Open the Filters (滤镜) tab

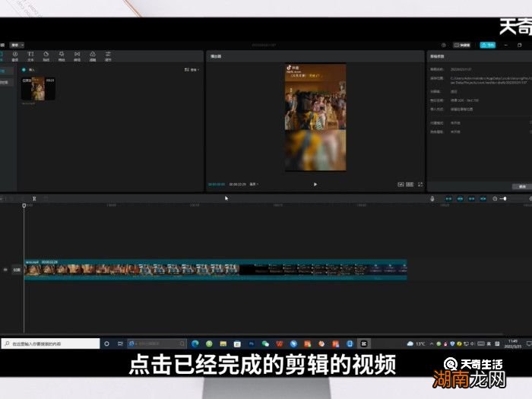click(93, 56)
